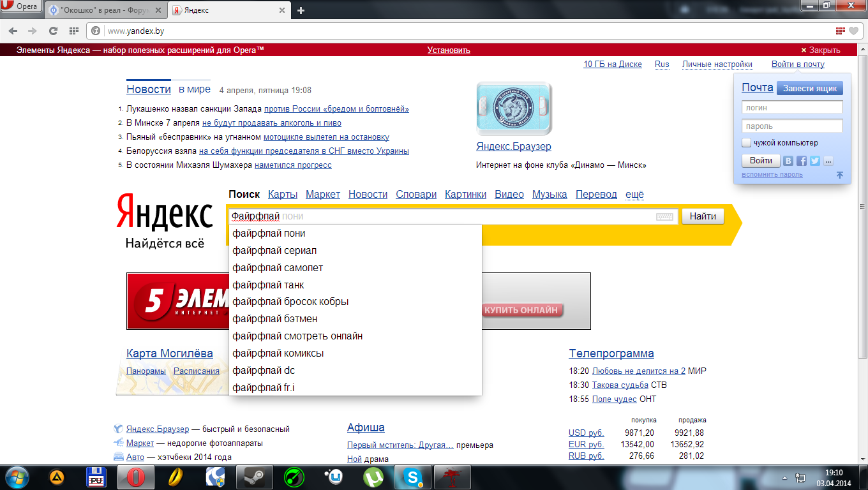The height and width of the screenshot is (490, 868).
Task: Switch to the 'Окошко в реал' forum tab
Action: (x=106, y=10)
